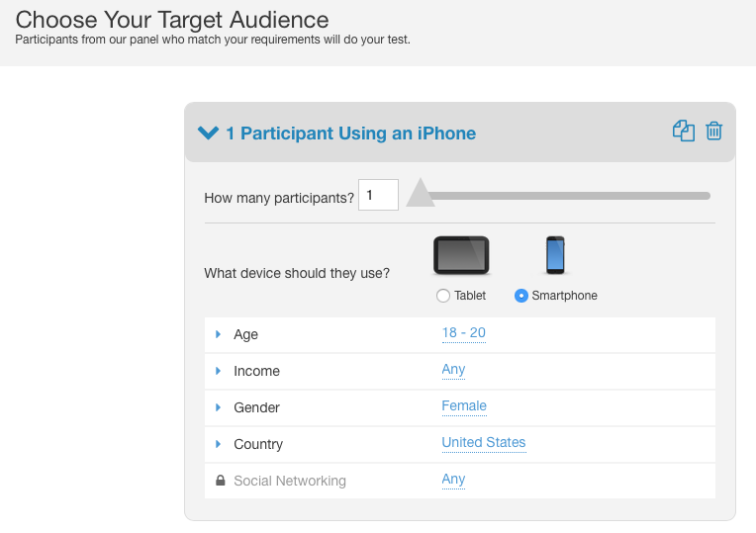
Task: Open the United States country link
Action: tap(484, 443)
